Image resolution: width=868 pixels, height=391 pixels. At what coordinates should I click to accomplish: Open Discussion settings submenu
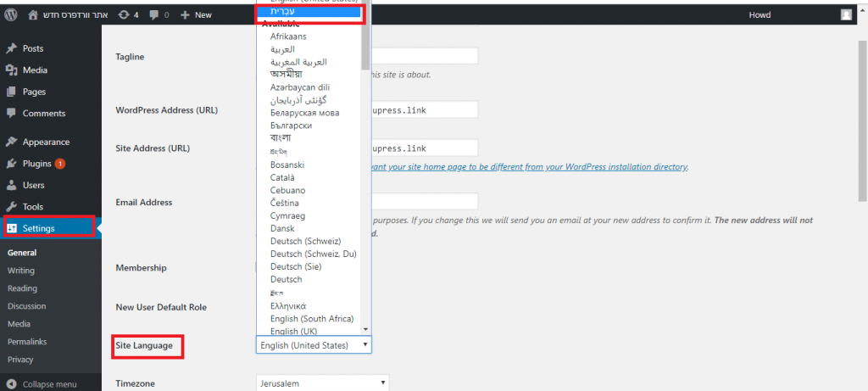(26, 305)
